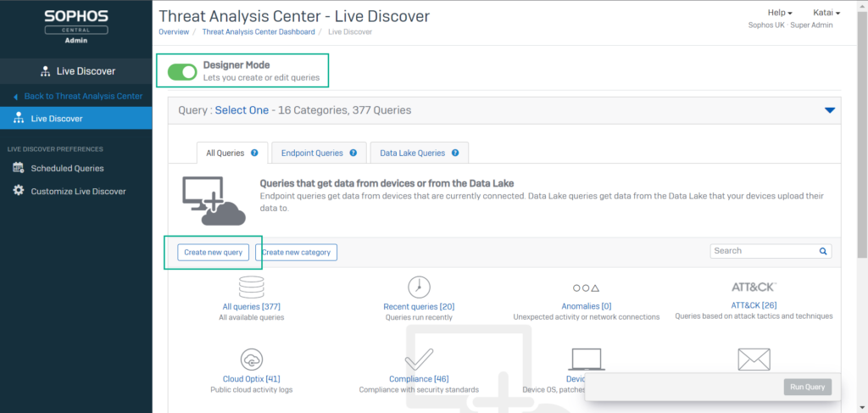Click Threat Analysis Center Dashboard breadcrumb

coord(259,31)
